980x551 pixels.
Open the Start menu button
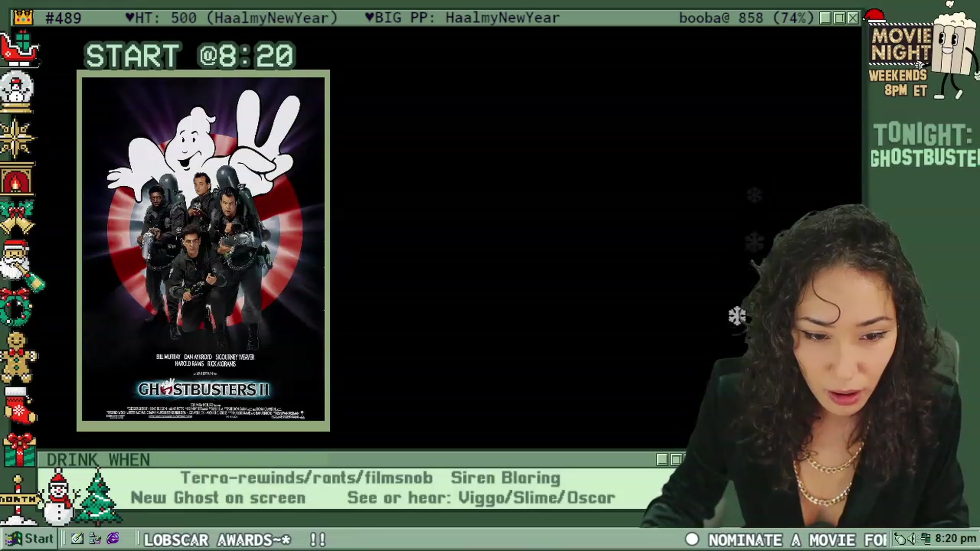point(30,539)
